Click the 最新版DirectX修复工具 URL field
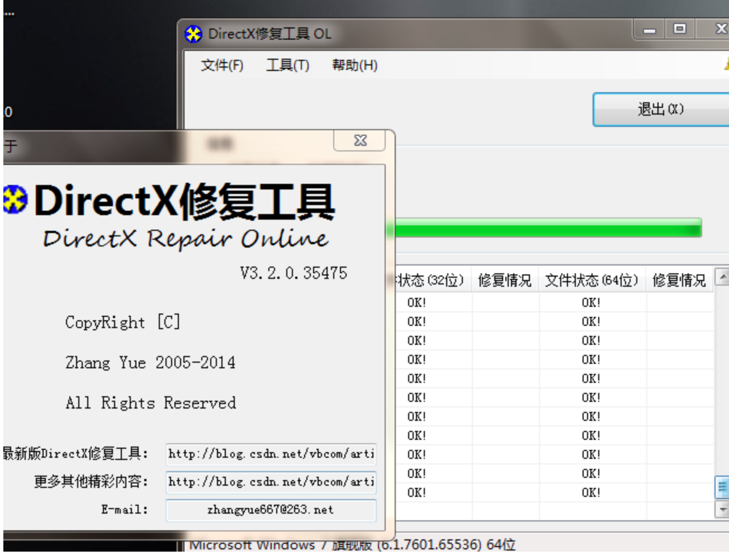Screen dimensions: 729x560 coord(271,454)
